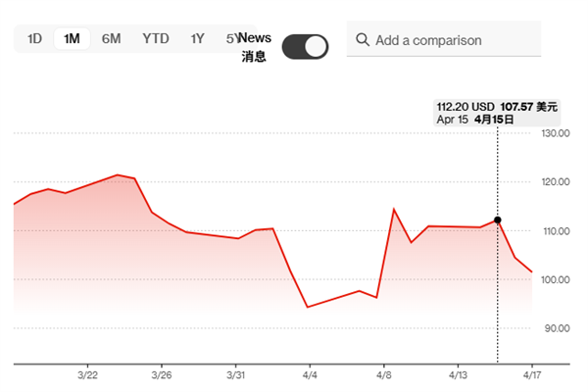The image size is (588, 392).
Task: Focus the Add a comparison field
Action: coord(451,40)
